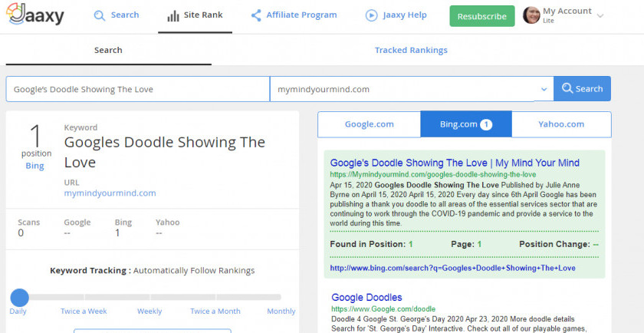This screenshot has width=644, height=333.
Task: Click the keyword tracking slider handle
Action: (19, 297)
